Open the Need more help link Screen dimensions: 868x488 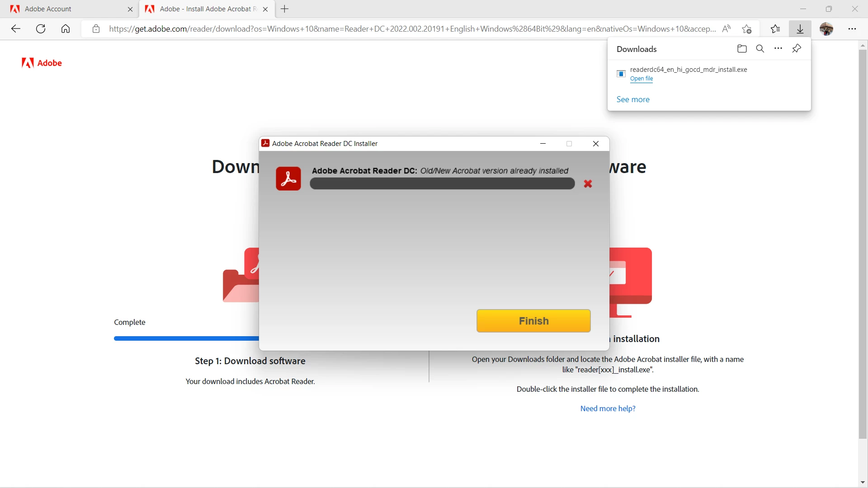point(608,408)
